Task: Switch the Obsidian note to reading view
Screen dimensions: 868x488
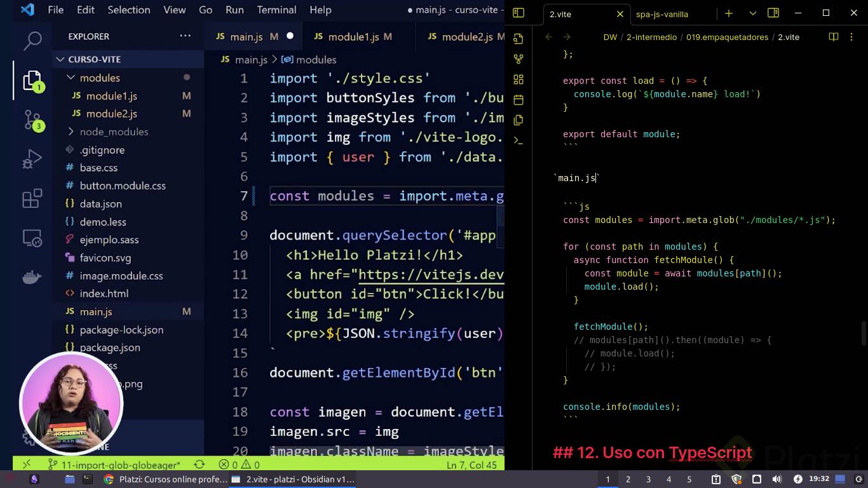Action: coord(834,37)
